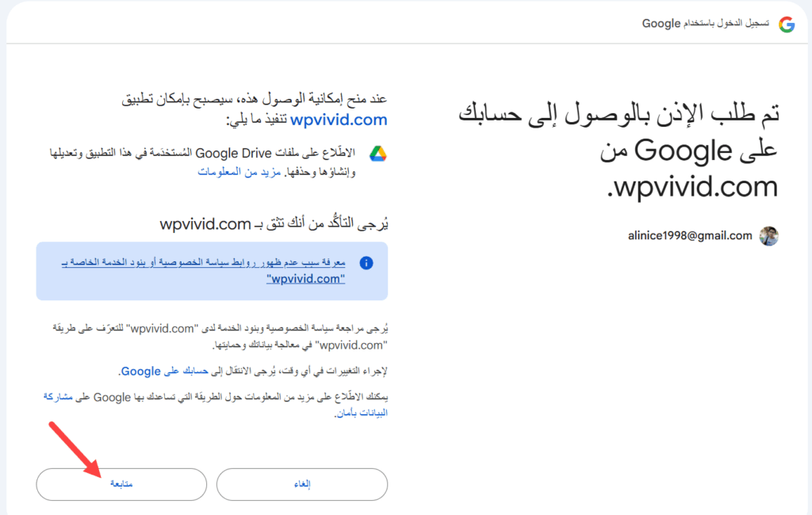
Task: Click the Google logo icon in header
Action: point(787,24)
